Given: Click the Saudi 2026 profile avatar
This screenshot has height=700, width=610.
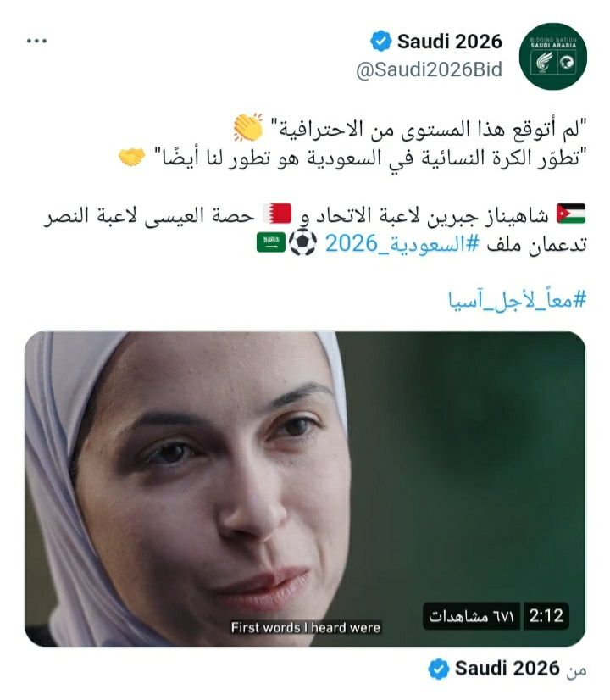Looking at the screenshot, I should 553,56.
